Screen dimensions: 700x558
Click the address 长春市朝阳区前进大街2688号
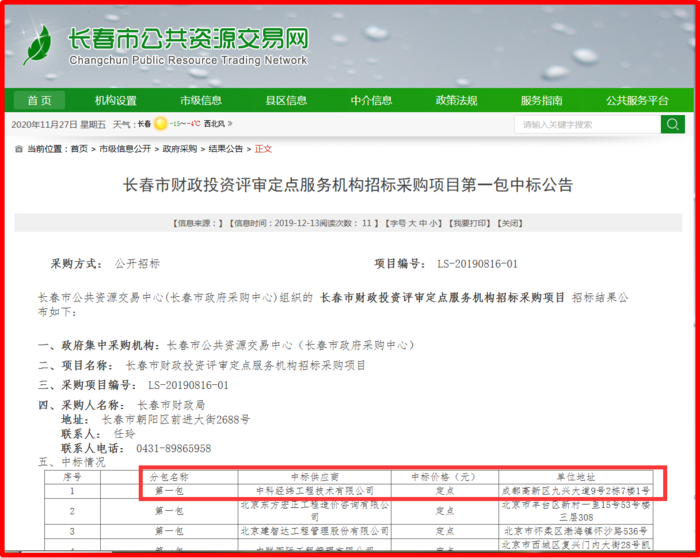pos(176,420)
